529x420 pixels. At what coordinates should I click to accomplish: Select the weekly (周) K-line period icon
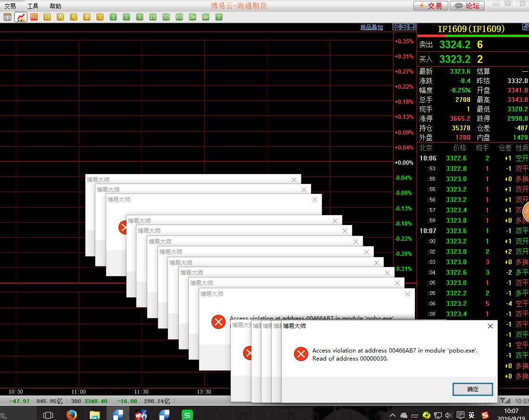[x=60, y=17]
